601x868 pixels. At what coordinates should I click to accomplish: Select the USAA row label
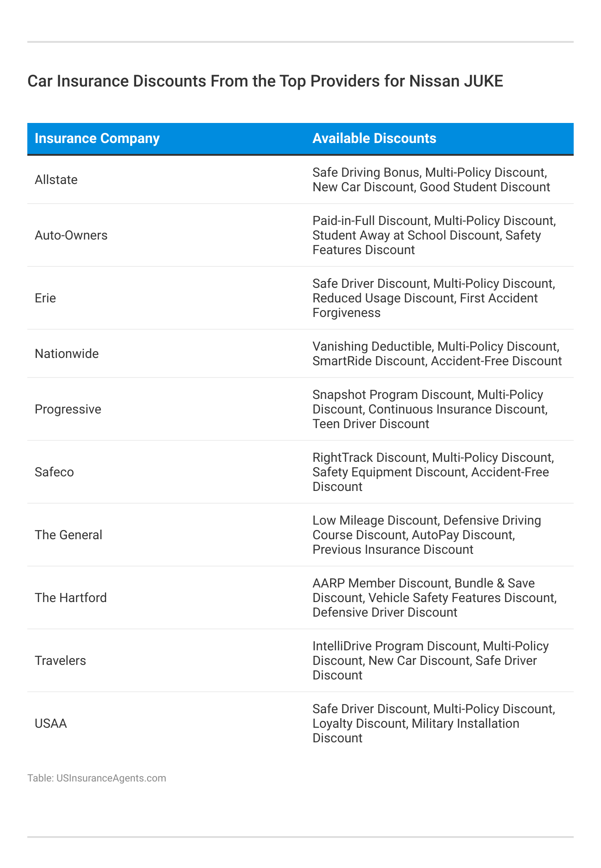coord(51,724)
